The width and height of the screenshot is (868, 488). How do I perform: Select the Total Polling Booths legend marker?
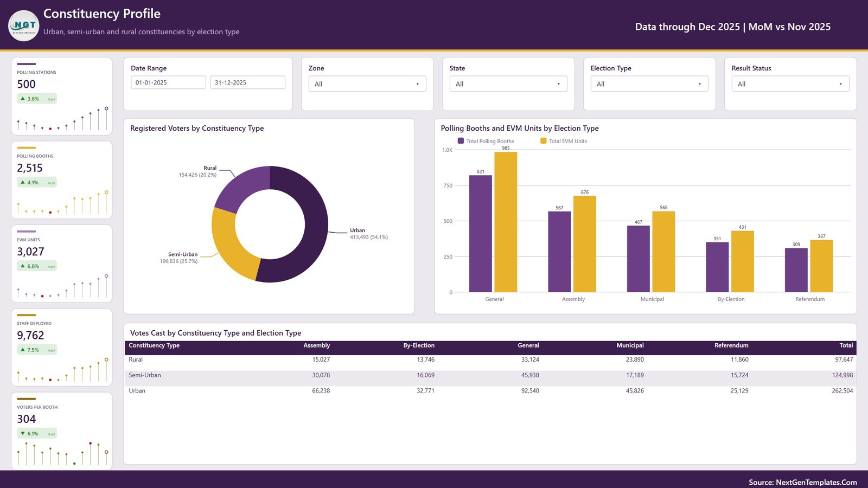pos(461,141)
